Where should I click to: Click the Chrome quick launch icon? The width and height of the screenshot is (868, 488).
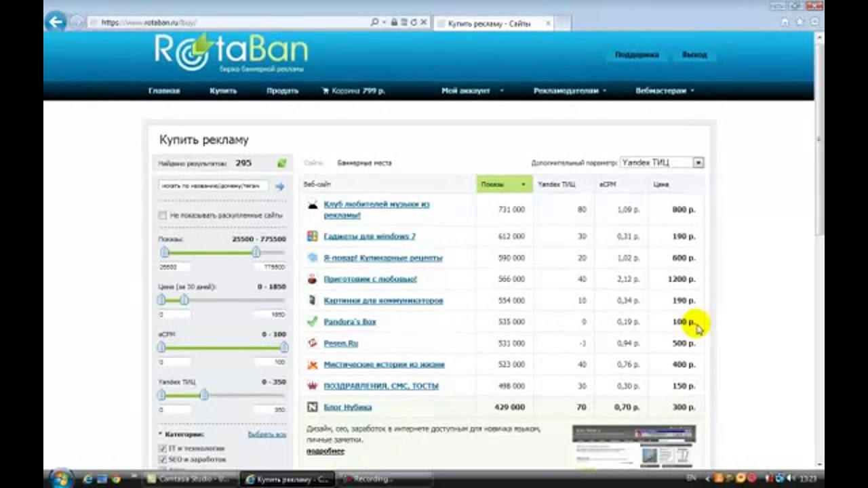pyautogui.click(x=117, y=479)
